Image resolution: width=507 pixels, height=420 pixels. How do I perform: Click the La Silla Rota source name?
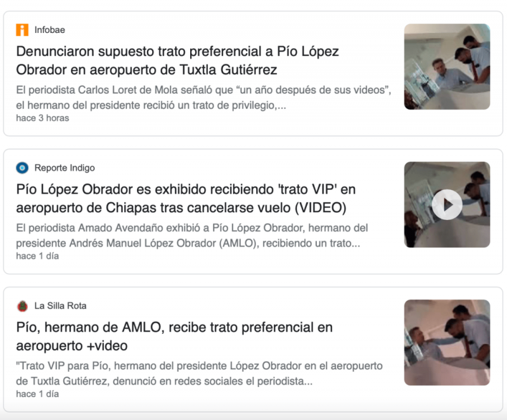pos(60,306)
